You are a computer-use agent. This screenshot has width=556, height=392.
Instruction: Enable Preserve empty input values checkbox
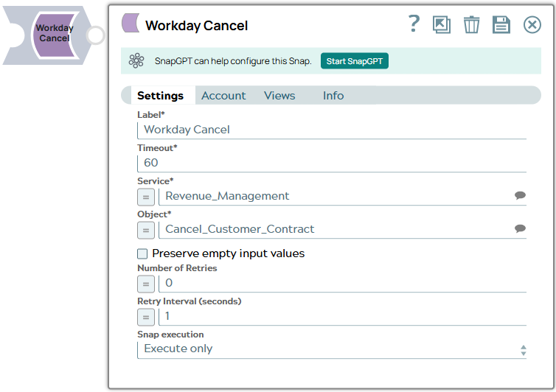(x=142, y=253)
